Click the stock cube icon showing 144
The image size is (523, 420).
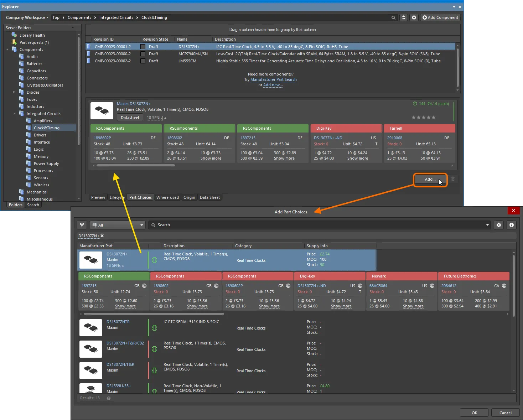(x=415, y=104)
